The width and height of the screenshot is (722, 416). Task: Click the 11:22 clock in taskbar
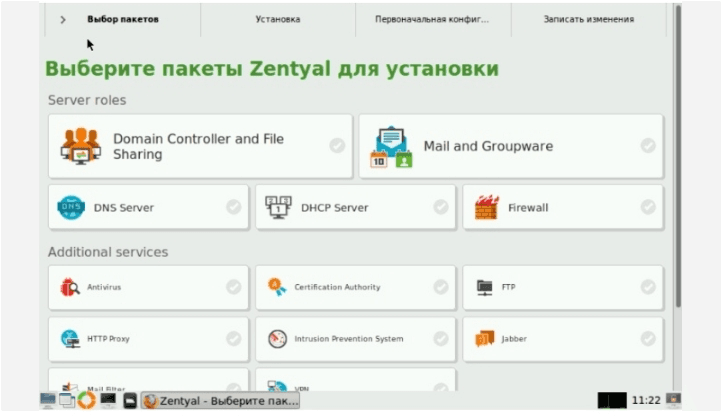point(646,400)
